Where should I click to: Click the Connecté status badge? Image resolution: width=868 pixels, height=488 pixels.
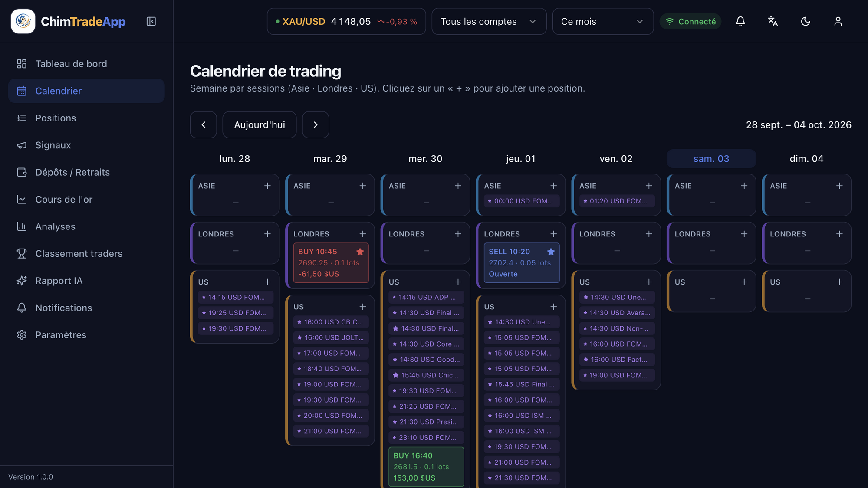click(690, 21)
